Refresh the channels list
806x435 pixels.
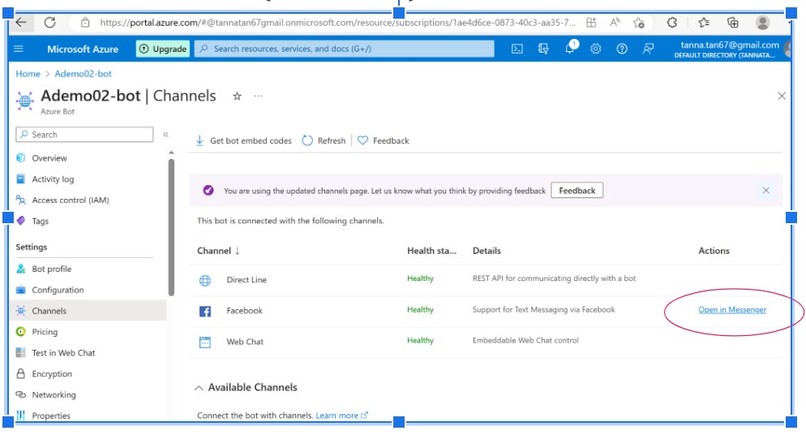point(323,140)
